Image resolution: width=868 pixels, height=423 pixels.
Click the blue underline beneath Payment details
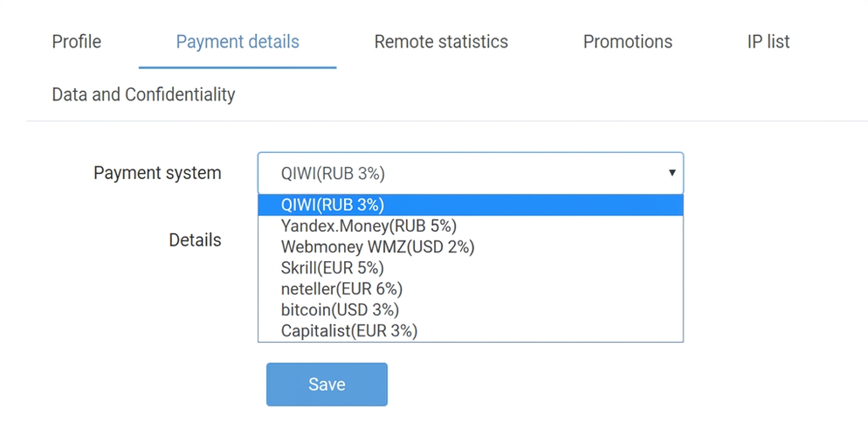(x=238, y=67)
